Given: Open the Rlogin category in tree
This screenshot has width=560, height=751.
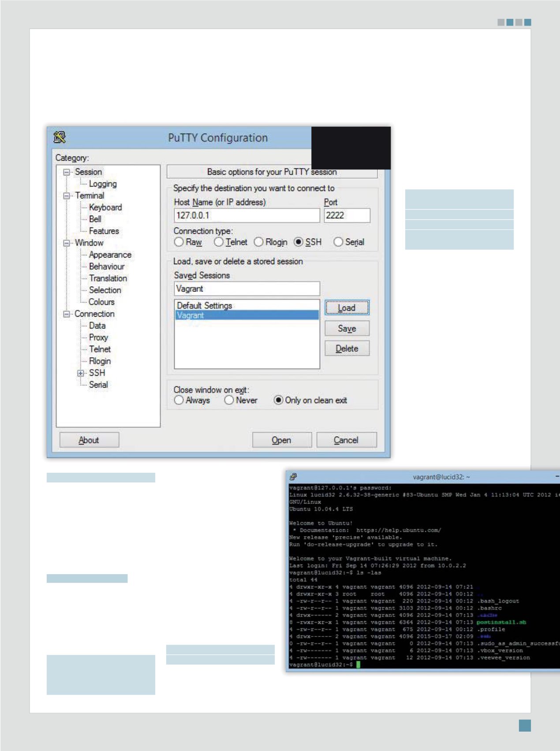Looking at the screenshot, I should tap(100, 361).
